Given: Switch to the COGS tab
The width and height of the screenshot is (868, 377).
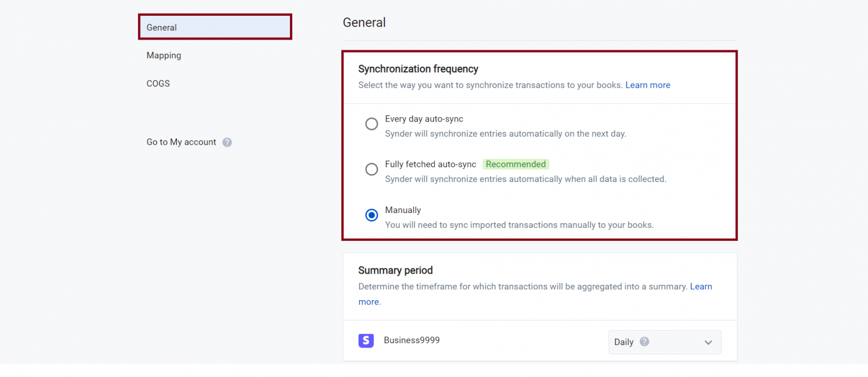Looking at the screenshot, I should [x=158, y=83].
